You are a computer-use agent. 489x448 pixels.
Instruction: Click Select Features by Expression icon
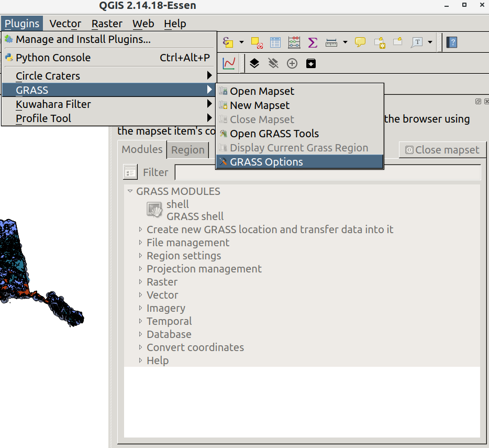[x=228, y=42]
